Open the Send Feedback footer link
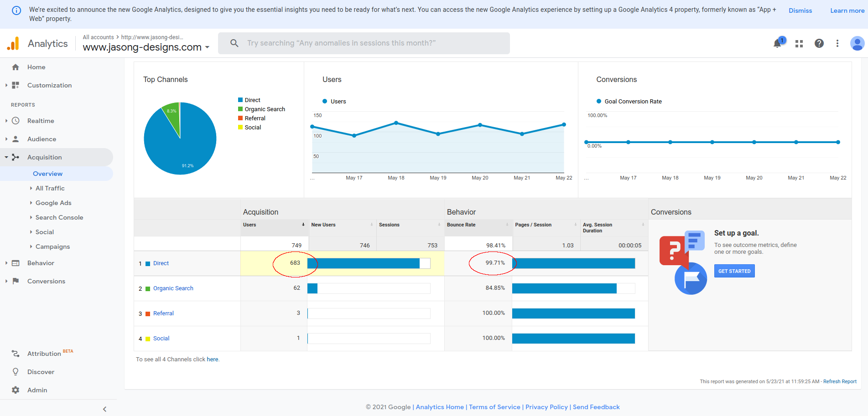This screenshot has height=416, width=868. [596, 407]
